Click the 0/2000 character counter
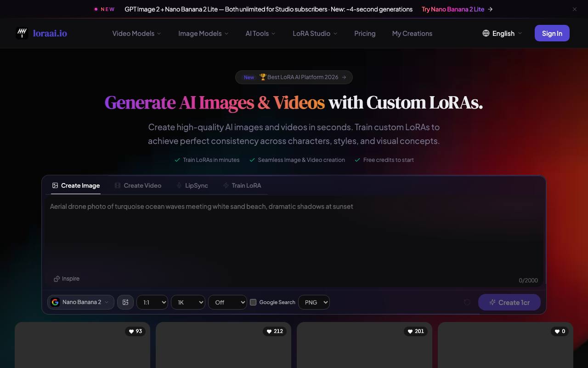 (528, 280)
